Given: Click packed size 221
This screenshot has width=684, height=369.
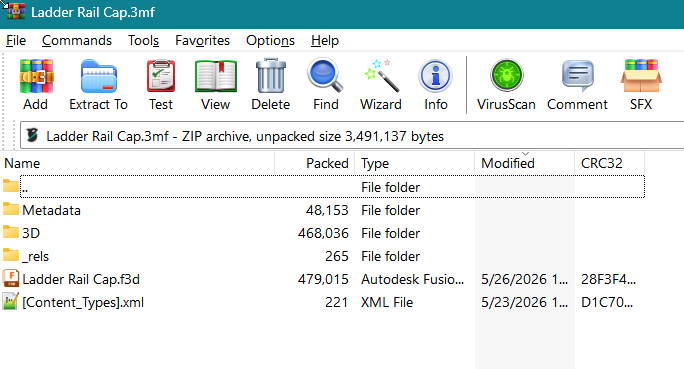Looking at the screenshot, I should tap(336, 302).
